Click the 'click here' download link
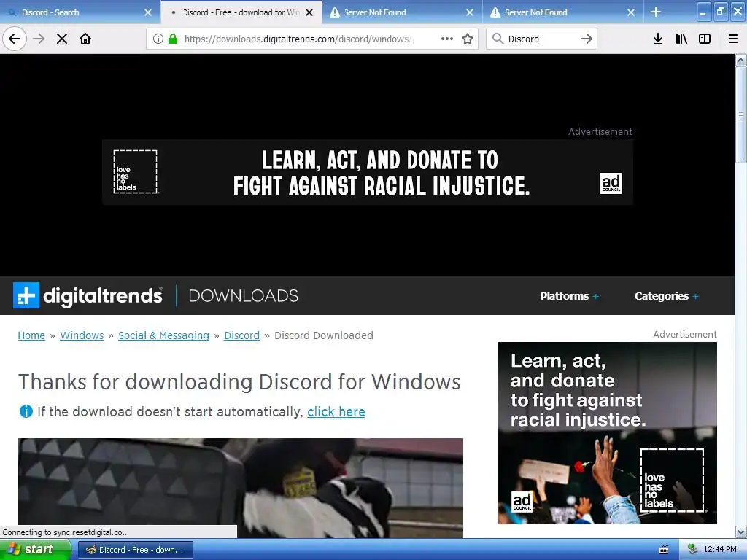 click(x=336, y=411)
